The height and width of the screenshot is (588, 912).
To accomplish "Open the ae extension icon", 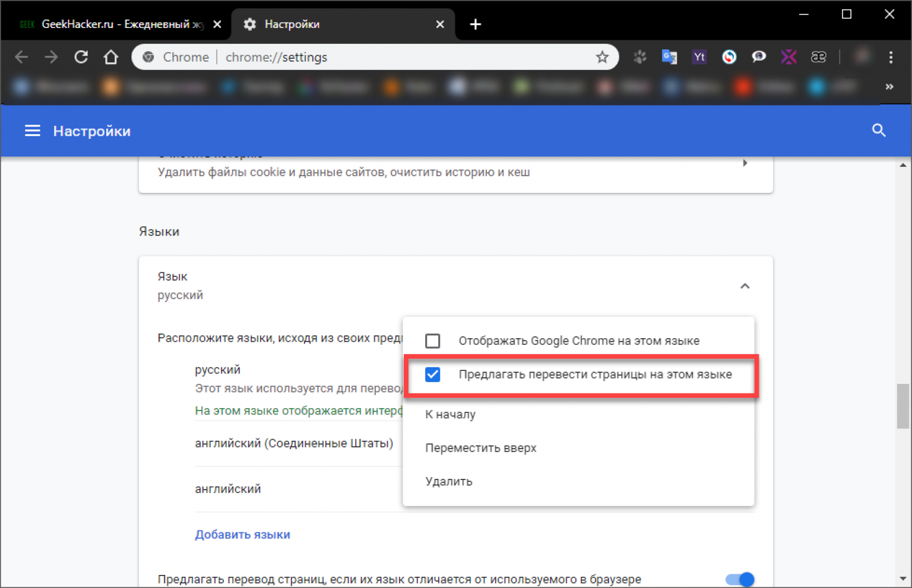I will coord(819,57).
